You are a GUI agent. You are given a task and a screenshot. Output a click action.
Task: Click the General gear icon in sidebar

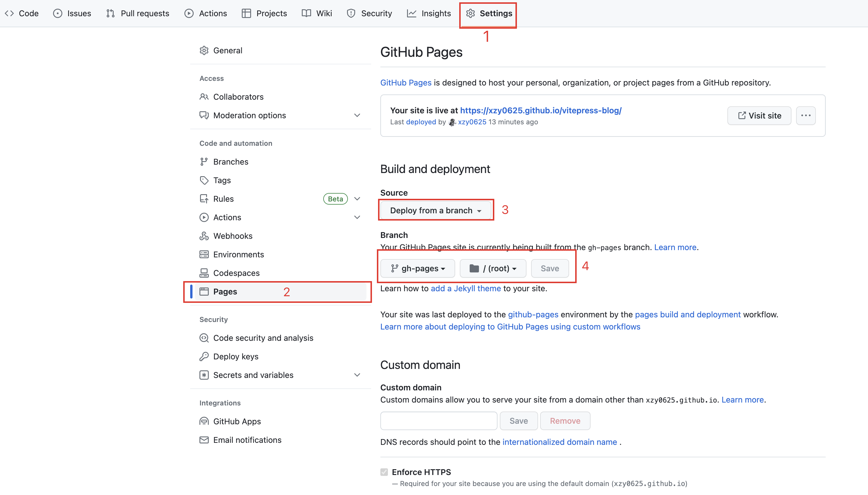204,50
